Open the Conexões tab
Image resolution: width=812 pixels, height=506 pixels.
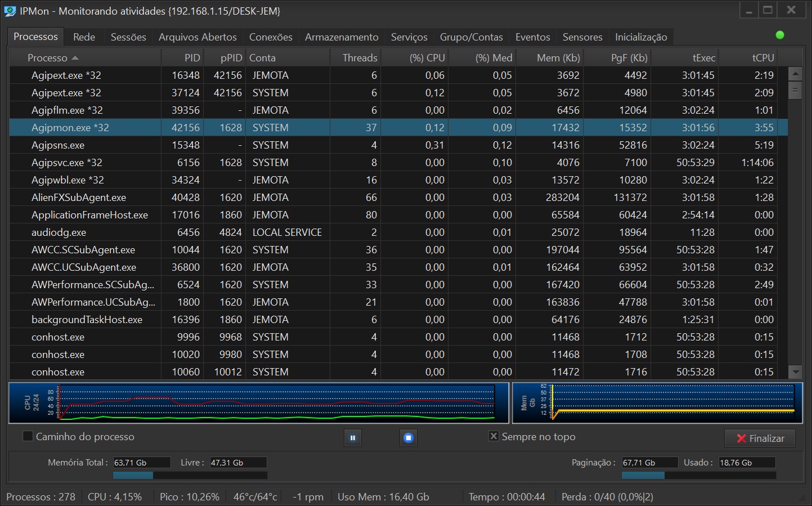(x=271, y=37)
